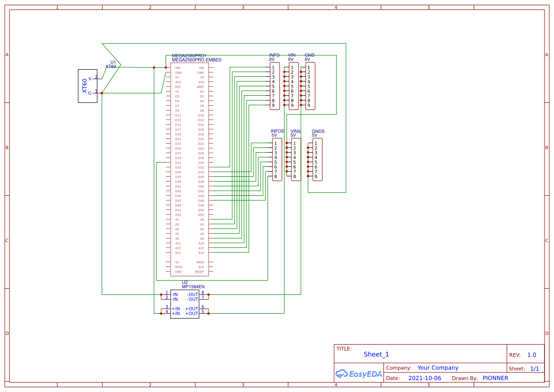
Task: Select the XT60 connector symbol box
Action: coord(88,86)
